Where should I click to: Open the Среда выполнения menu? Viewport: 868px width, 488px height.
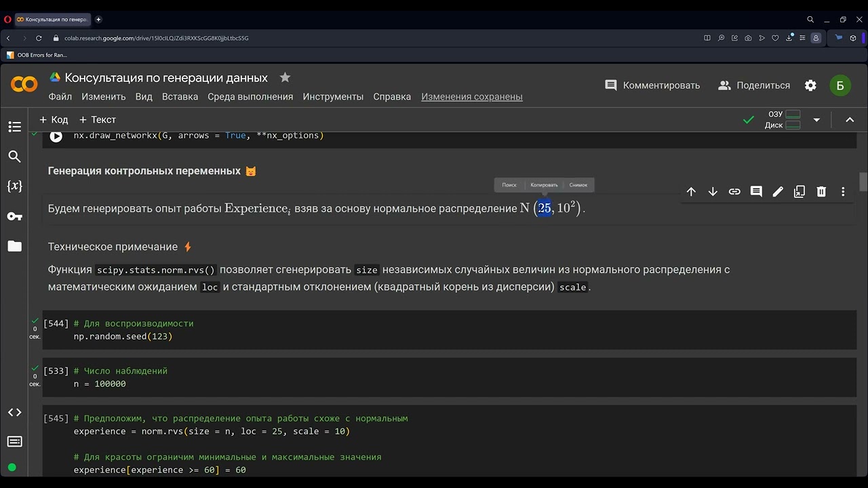click(250, 96)
